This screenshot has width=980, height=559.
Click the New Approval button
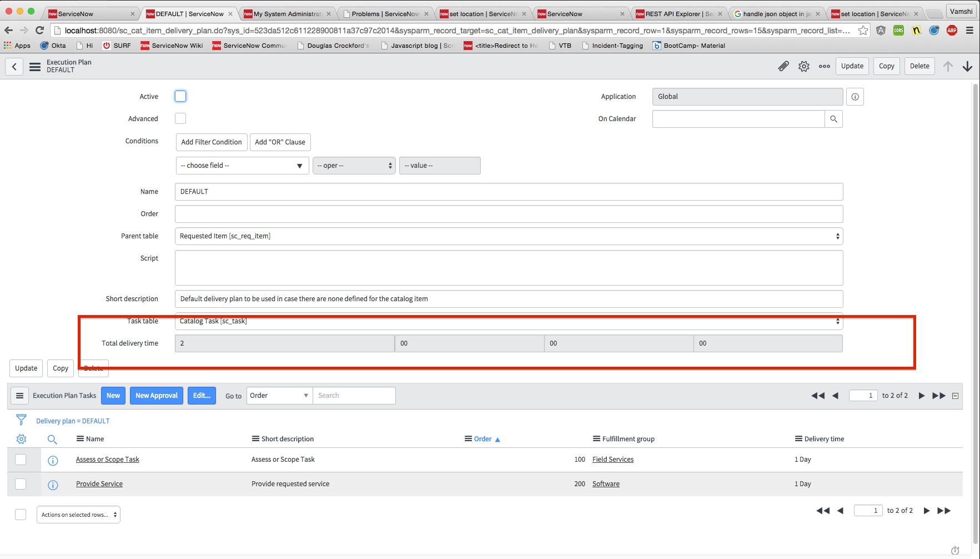(x=156, y=395)
